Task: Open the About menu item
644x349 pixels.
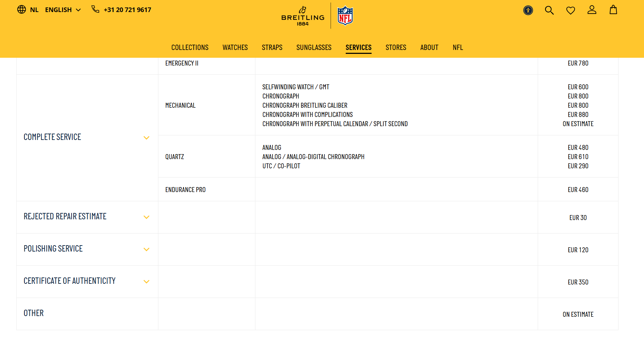Action: pyautogui.click(x=429, y=47)
